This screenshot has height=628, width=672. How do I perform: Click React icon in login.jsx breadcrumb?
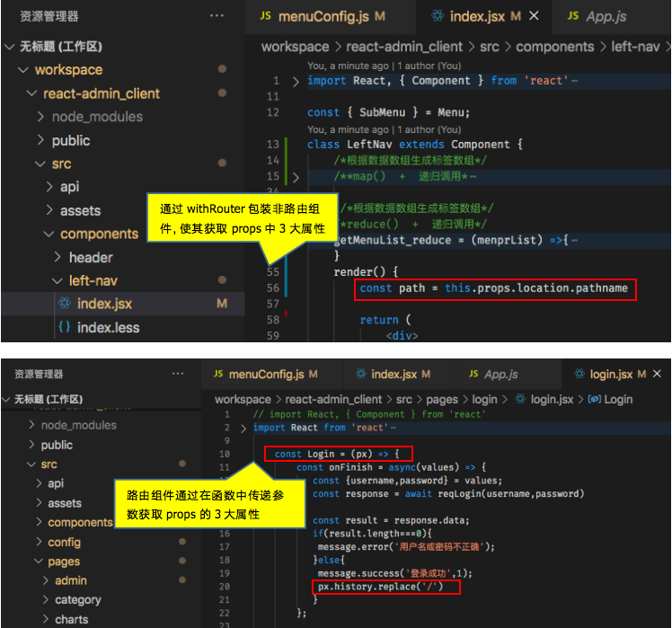pos(520,399)
